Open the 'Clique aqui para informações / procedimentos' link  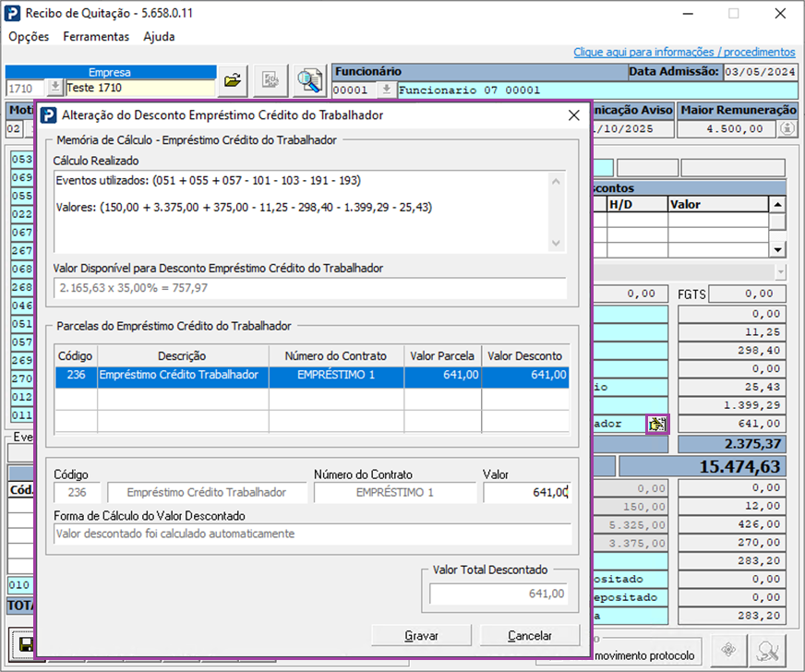[683, 53]
